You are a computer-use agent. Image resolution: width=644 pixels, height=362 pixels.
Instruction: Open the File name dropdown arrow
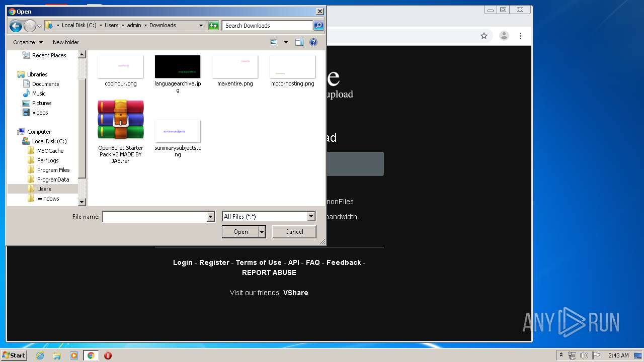coord(211,217)
